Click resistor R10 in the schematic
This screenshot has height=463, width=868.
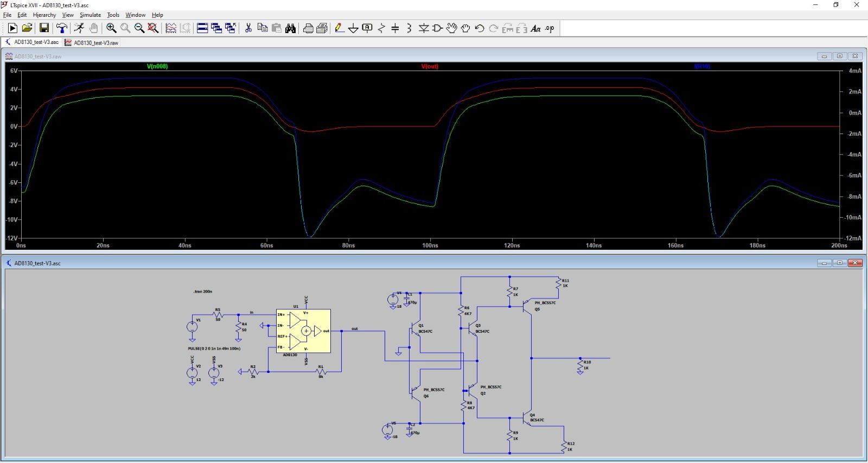pos(580,366)
